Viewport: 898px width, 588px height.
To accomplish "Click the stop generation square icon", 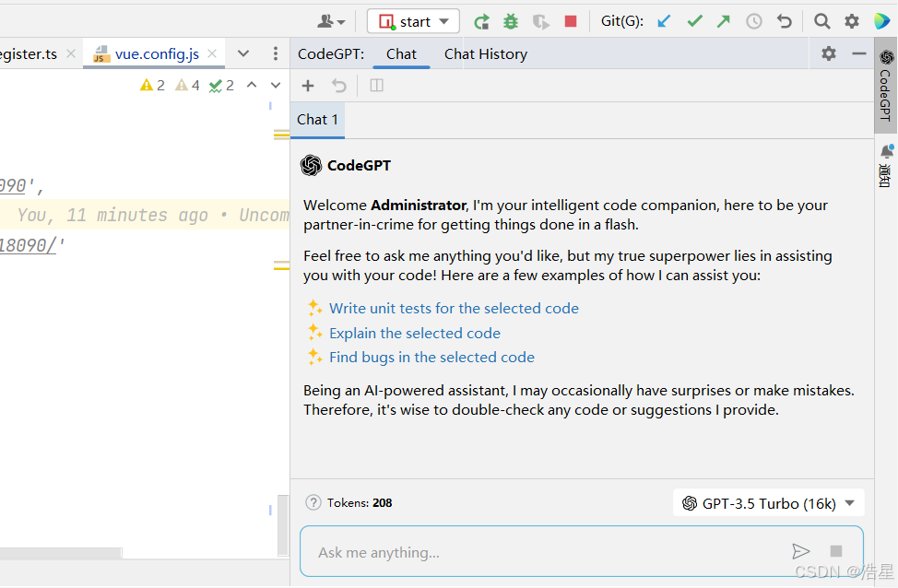I will [835, 551].
